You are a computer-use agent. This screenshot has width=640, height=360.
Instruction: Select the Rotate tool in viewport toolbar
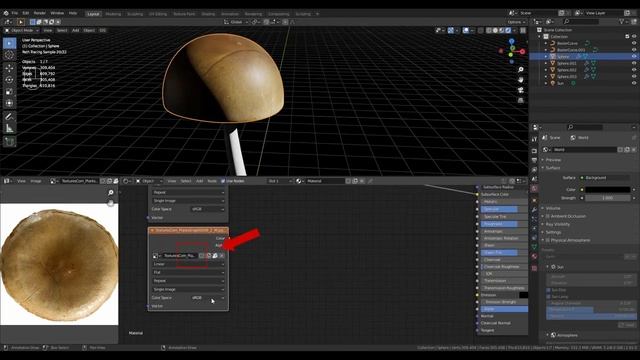[9, 80]
